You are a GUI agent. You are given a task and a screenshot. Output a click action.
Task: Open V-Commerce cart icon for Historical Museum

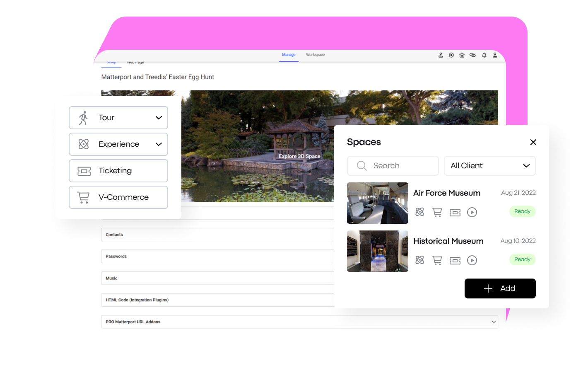[437, 260]
